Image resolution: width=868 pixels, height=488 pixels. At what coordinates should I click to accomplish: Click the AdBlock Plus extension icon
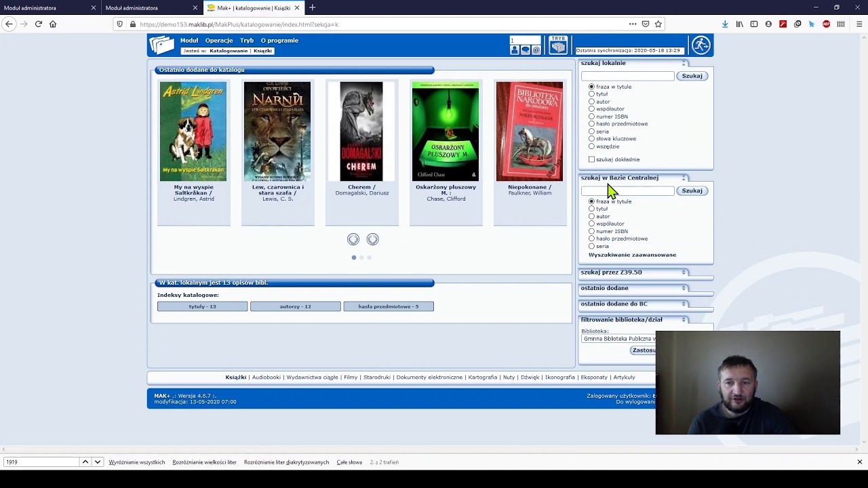[x=826, y=24]
